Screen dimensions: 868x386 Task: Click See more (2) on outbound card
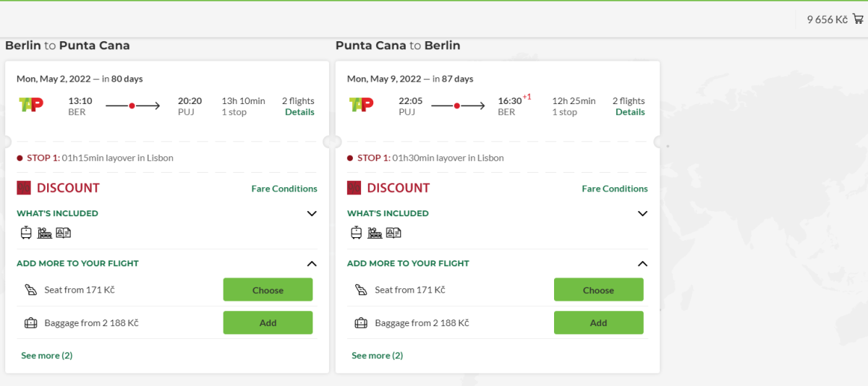click(x=47, y=356)
